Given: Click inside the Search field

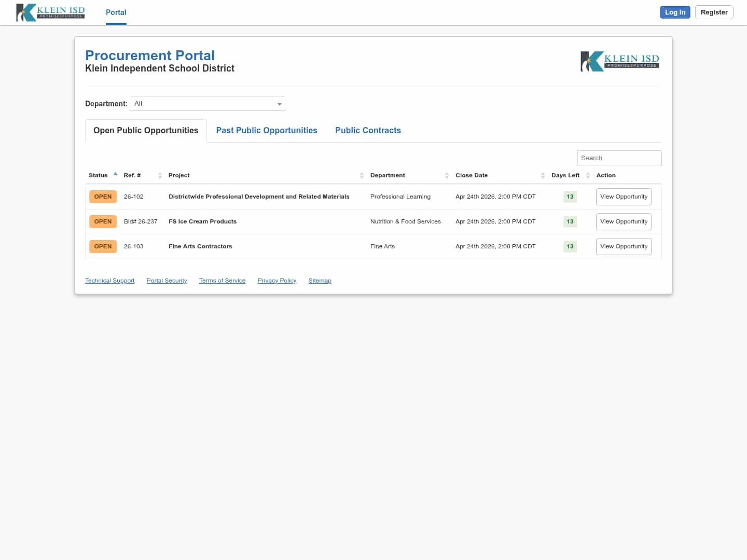Looking at the screenshot, I should [x=619, y=158].
